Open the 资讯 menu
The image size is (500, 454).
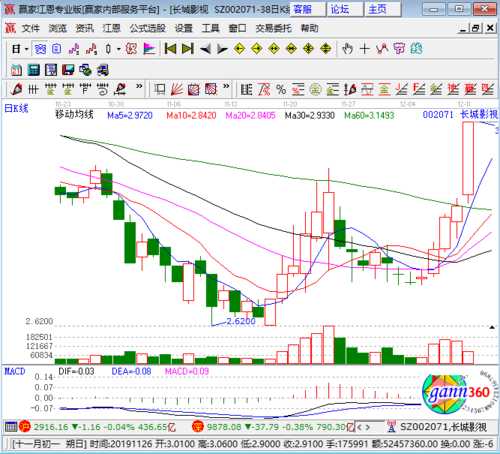(x=85, y=29)
